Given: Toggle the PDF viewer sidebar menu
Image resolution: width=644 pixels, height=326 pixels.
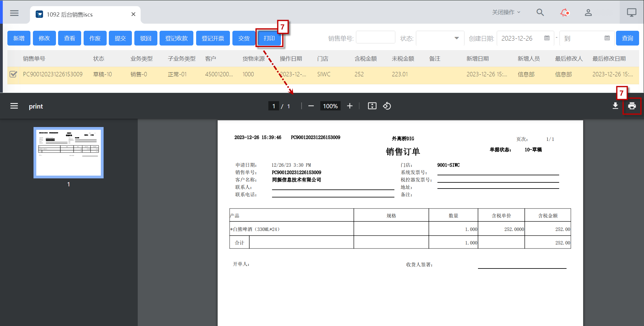Looking at the screenshot, I should coord(14,106).
